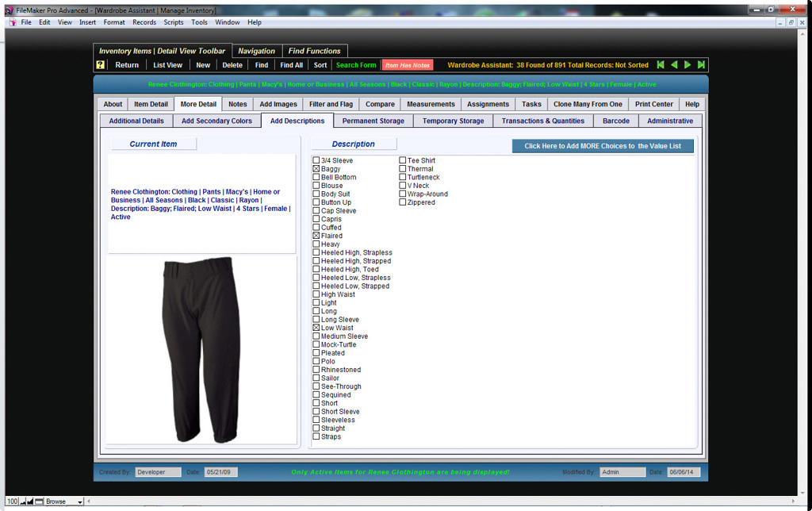The width and height of the screenshot is (812, 511).
Task: Click the Find All button
Action: (291, 65)
